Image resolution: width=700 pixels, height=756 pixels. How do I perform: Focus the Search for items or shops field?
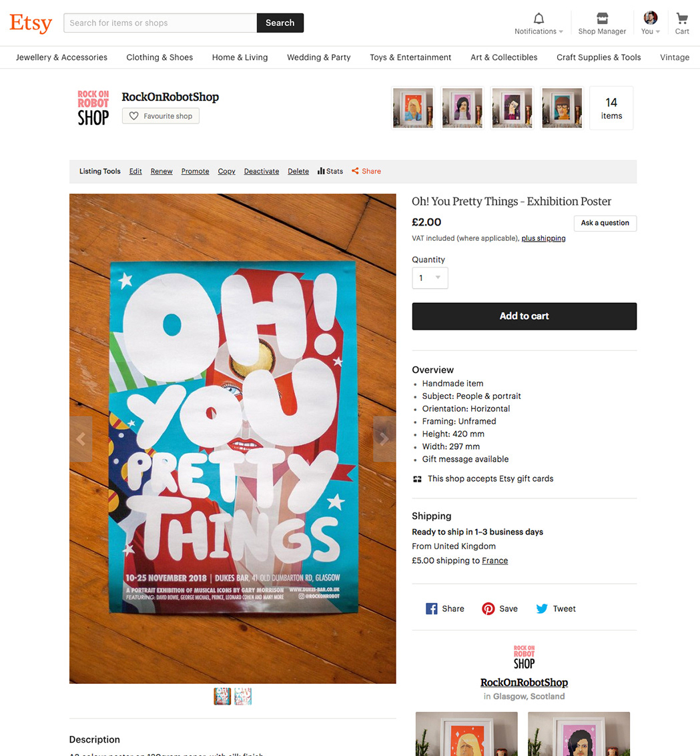tap(160, 23)
